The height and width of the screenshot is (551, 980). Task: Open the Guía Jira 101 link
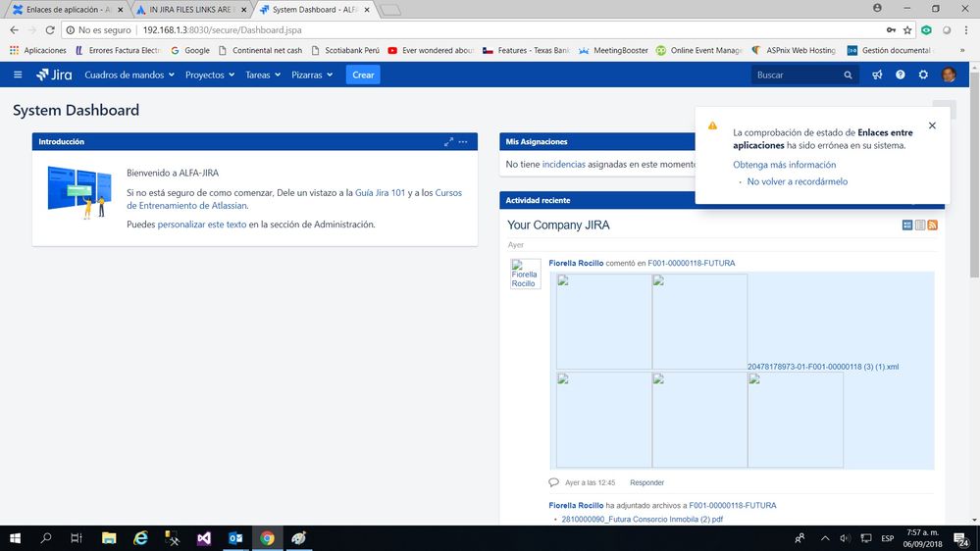[380, 192]
